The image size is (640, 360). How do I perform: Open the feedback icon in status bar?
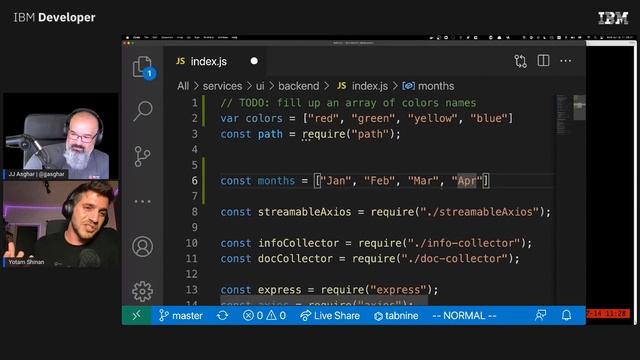pyautogui.click(x=540, y=315)
